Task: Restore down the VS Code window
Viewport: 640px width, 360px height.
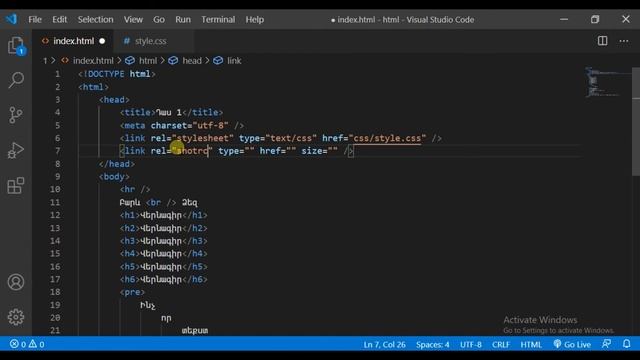Action: point(595,19)
